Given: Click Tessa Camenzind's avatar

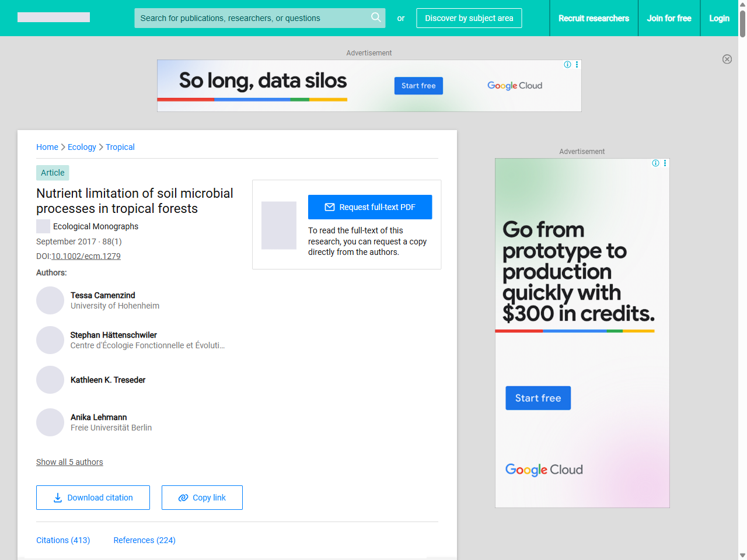Looking at the screenshot, I should point(50,300).
